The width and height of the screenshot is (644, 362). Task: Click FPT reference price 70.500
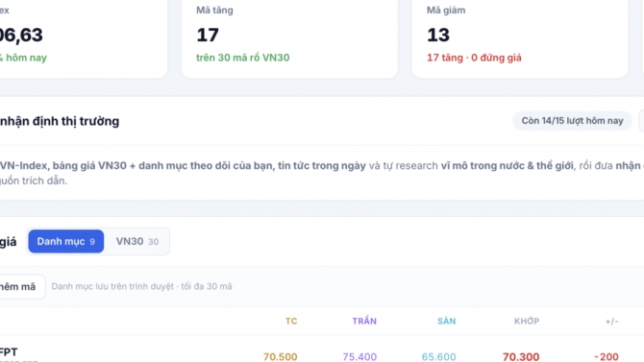click(x=280, y=356)
